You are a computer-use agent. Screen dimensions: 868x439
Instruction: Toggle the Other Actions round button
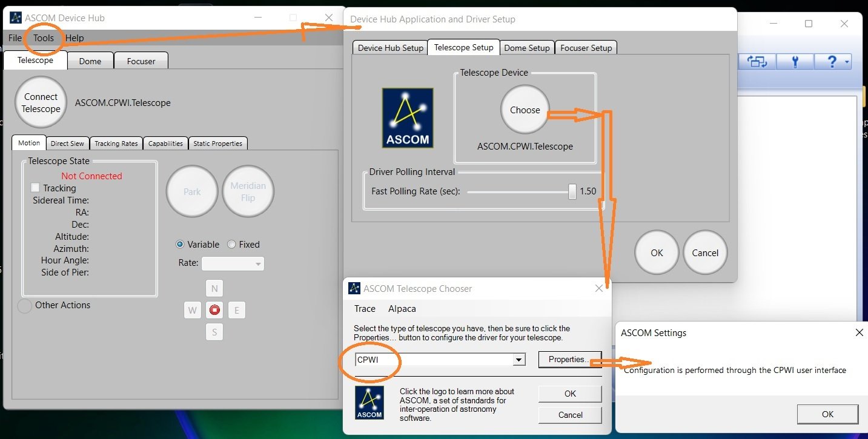[25, 306]
